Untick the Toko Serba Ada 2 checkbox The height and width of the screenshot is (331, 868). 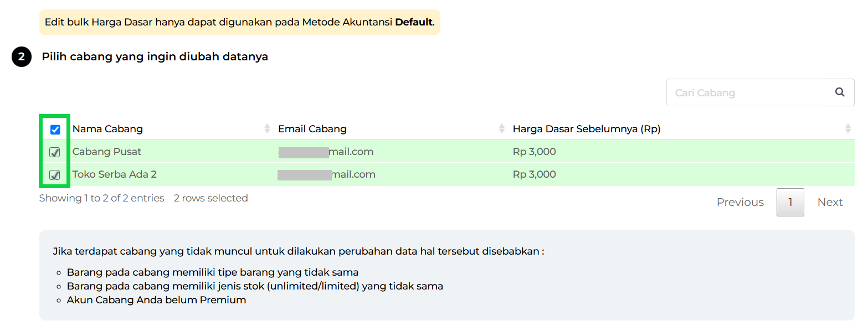55,175
